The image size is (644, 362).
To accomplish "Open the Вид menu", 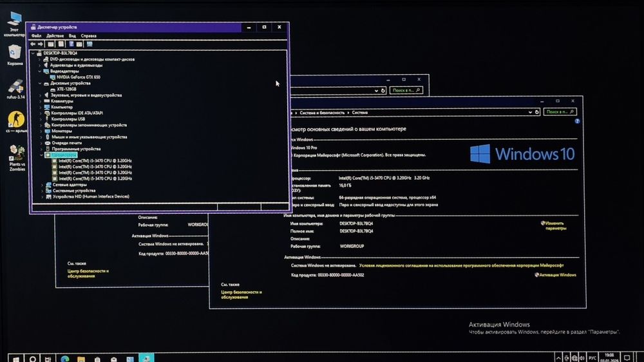I will click(x=72, y=36).
